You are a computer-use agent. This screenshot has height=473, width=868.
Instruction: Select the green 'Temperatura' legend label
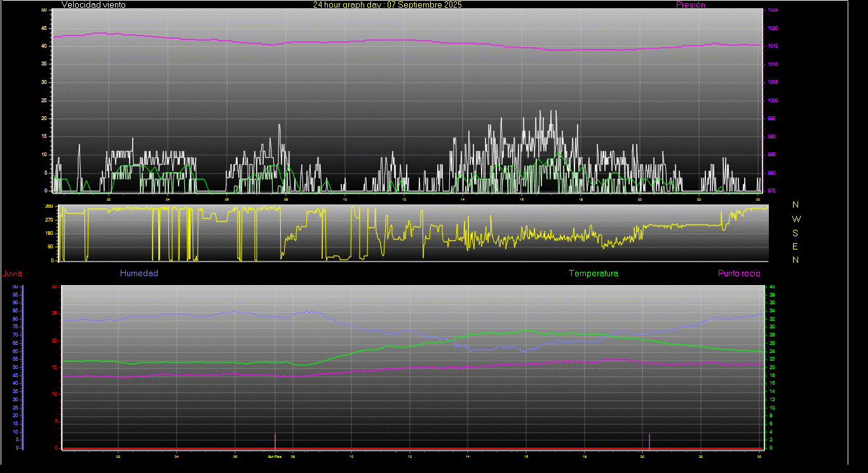[x=593, y=274]
